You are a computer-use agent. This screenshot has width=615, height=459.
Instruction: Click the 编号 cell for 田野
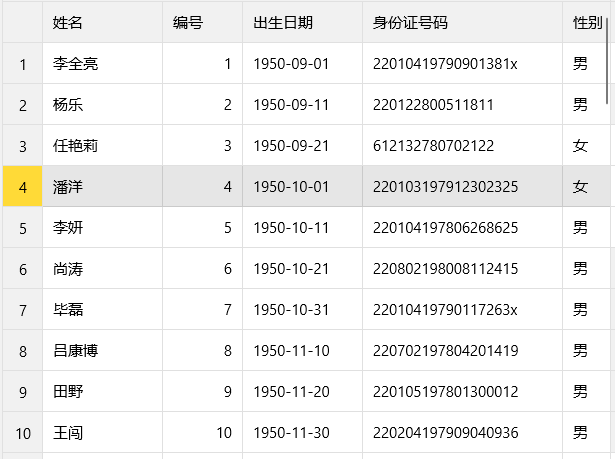tap(202, 391)
